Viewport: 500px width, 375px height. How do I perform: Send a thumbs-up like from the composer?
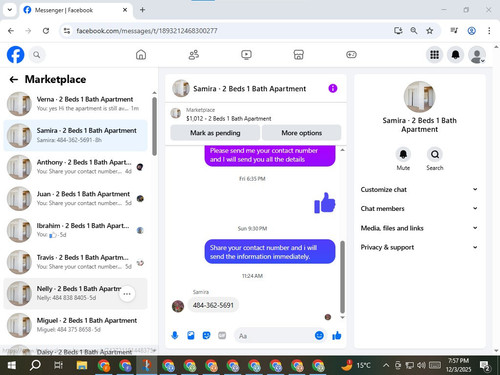pos(337,335)
